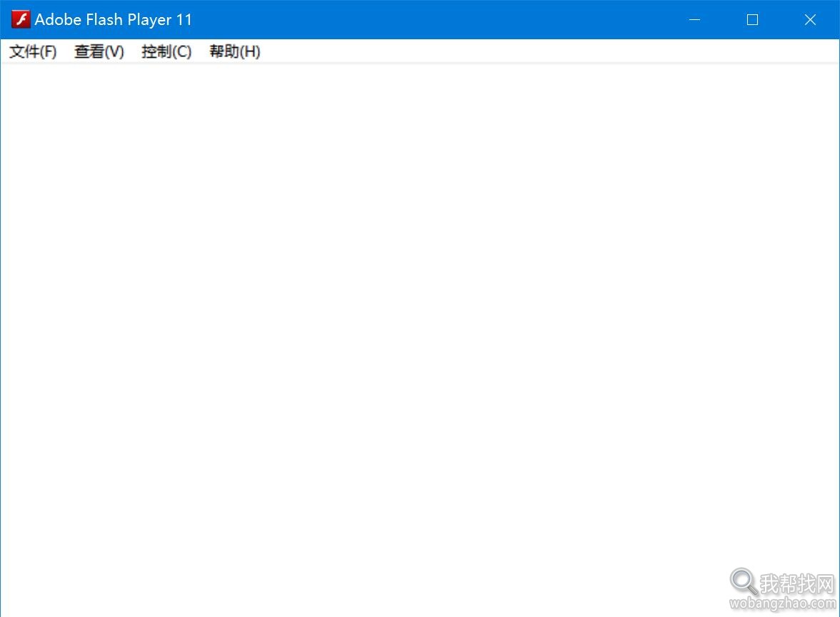The width and height of the screenshot is (840, 617).
Task: Open the 查看(V) menu
Action: click(99, 51)
